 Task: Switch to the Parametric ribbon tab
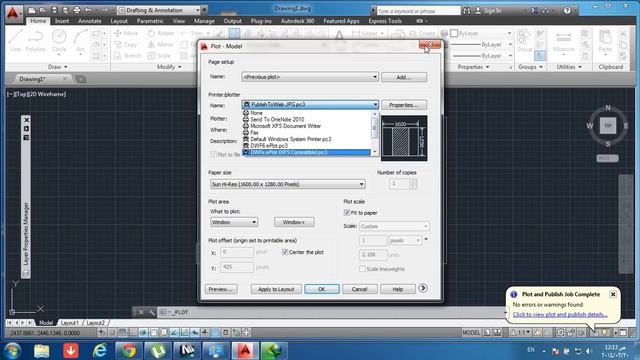click(150, 21)
